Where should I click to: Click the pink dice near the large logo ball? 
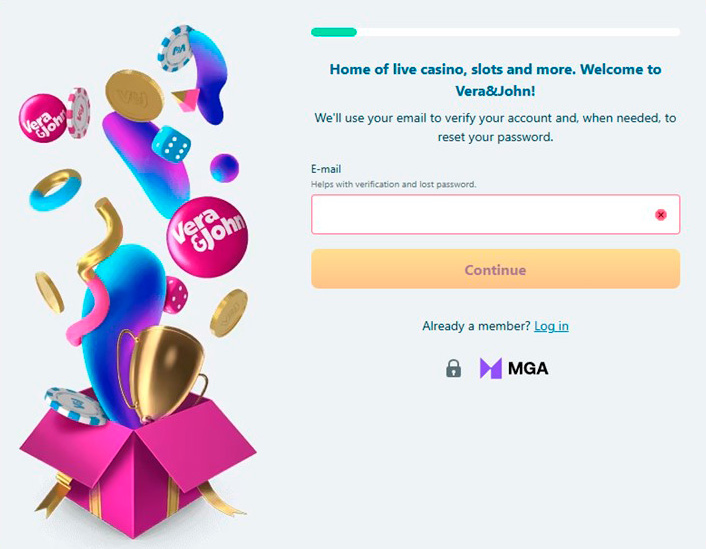click(x=176, y=295)
